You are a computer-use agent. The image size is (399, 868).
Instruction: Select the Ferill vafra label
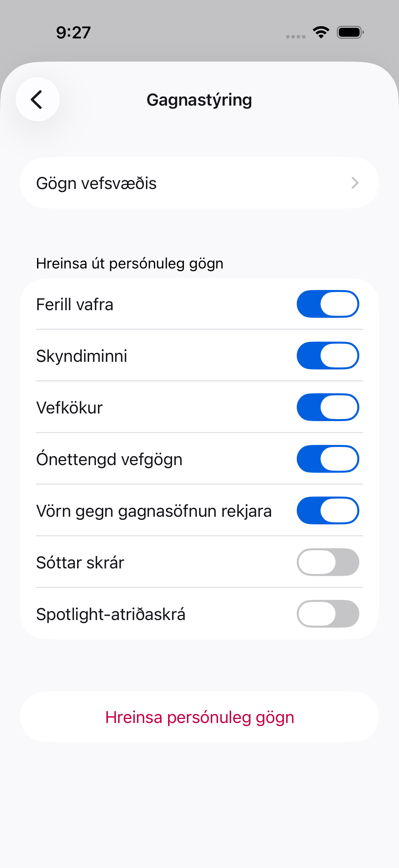click(75, 304)
